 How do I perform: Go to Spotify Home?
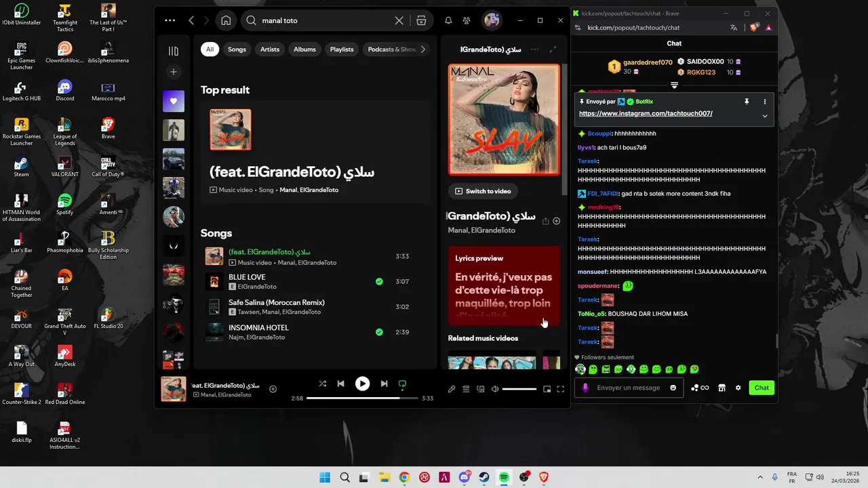coord(226,20)
